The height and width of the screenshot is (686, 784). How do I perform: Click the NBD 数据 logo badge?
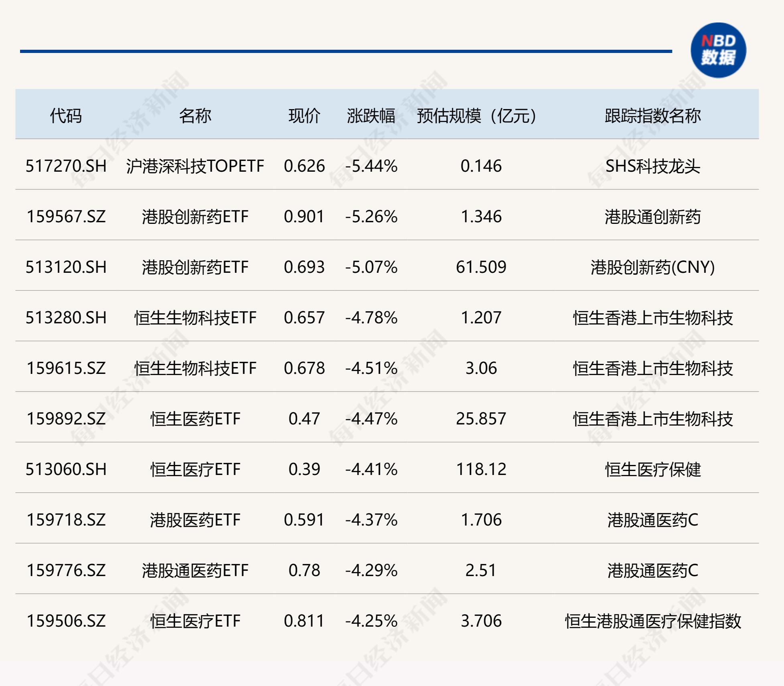click(x=718, y=50)
